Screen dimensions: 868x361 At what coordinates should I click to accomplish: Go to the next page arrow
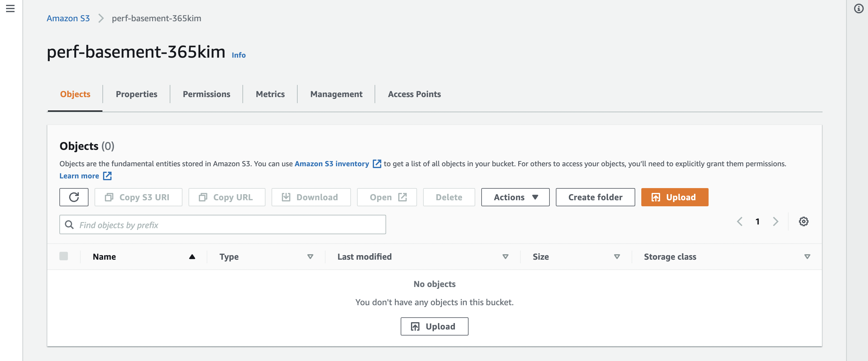[x=776, y=222]
